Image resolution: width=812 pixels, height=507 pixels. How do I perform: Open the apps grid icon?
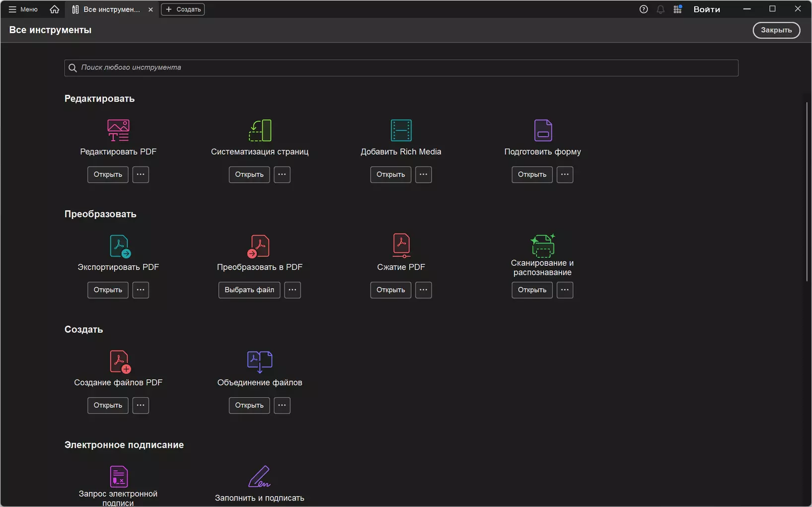coord(677,9)
